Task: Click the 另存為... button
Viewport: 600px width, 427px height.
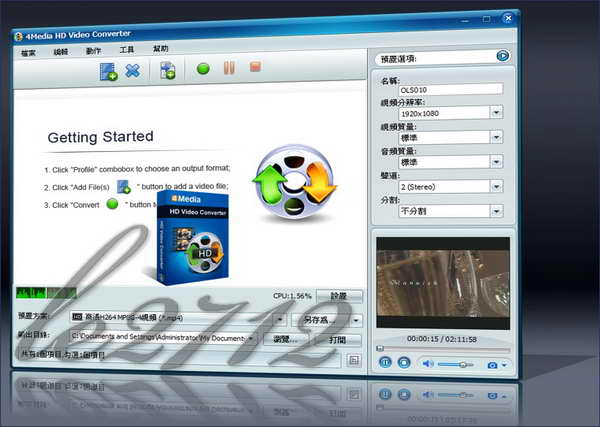Action: [x=321, y=320]
